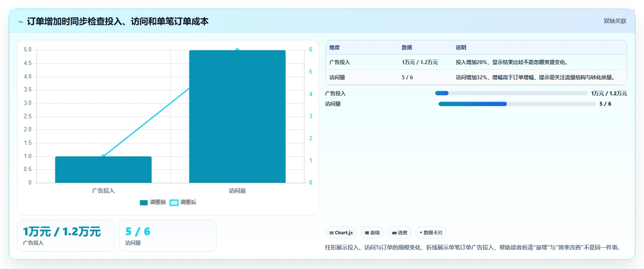Click the 广告投入 label beside the progress bar
The height and width of the screenshot is (269, 644).
click(x=336, y=94)
